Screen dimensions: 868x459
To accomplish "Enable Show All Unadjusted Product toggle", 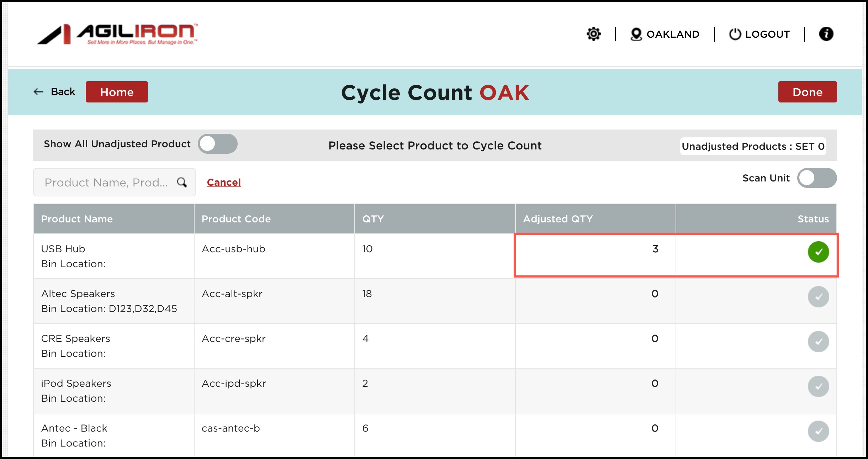I will click(218, 144).
